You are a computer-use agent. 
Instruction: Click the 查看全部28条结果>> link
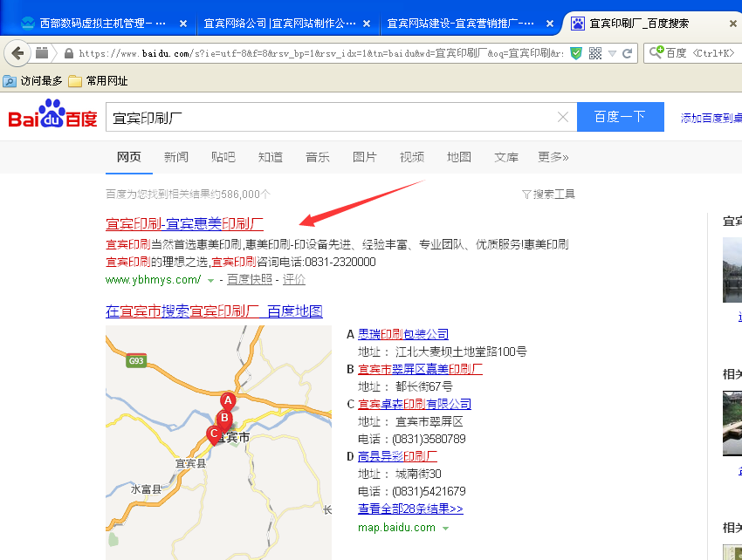click(x=411, y=509)
